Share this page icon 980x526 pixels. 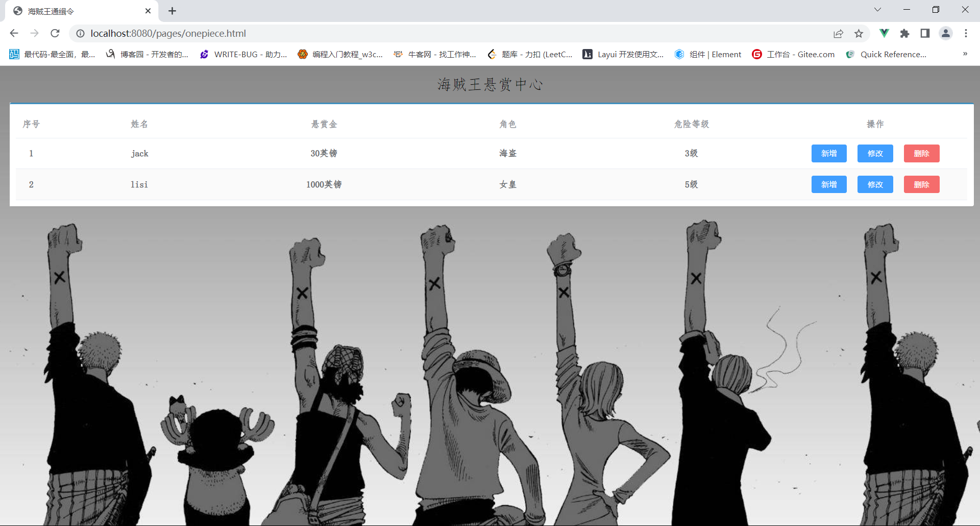click(838, 33)
